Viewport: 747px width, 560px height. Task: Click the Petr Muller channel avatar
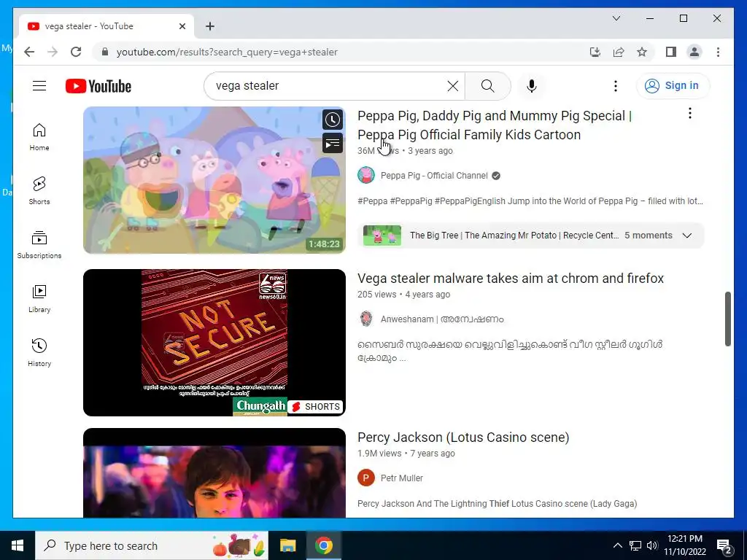click(366, 478)
